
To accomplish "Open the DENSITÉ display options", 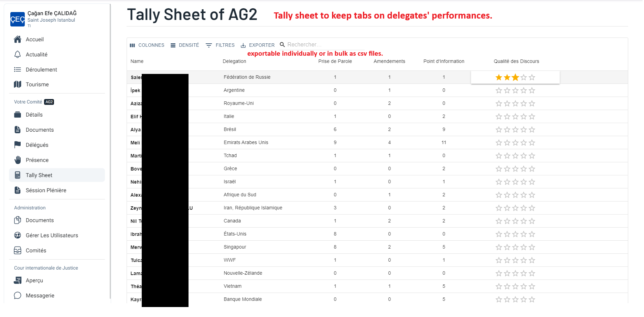I will click(185, 45).
